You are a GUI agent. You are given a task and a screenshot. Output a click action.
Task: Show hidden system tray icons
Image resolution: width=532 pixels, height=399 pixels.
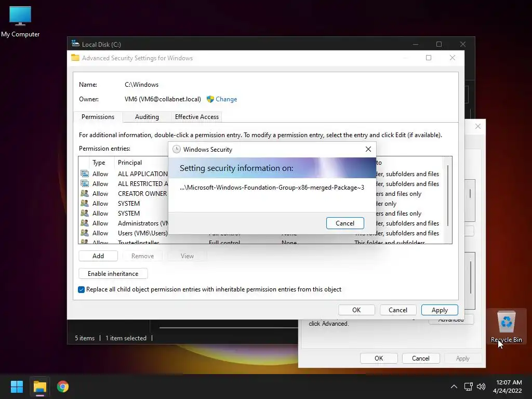[454, 387]
